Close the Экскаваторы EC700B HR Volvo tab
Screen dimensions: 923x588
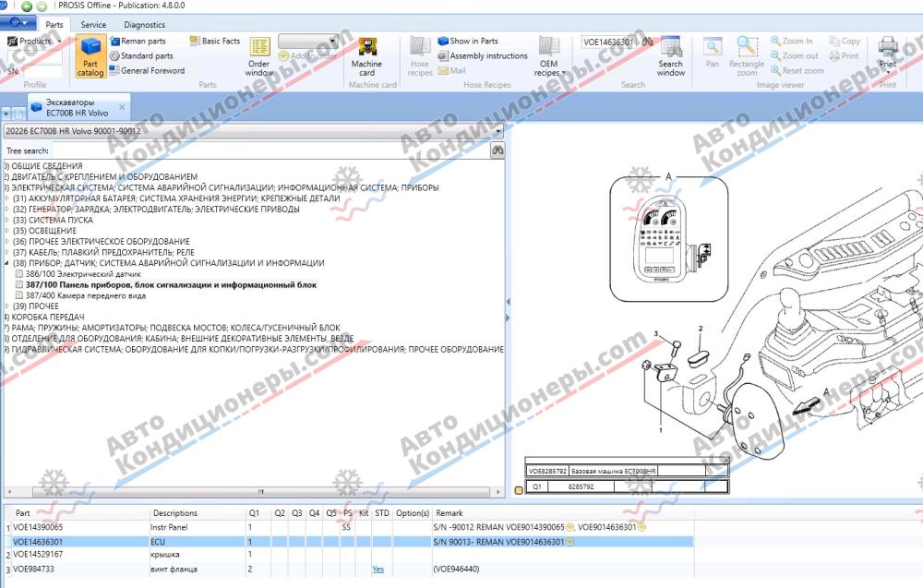[x=122, y=107]
